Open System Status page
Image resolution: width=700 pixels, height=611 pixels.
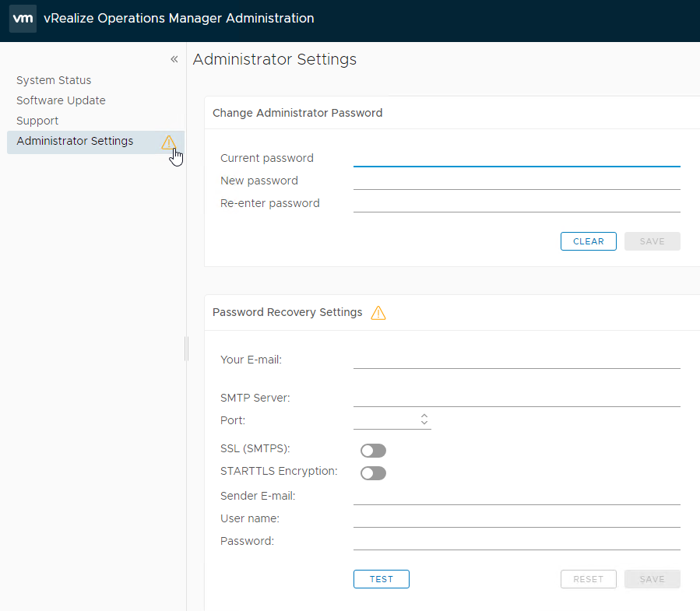54,80
